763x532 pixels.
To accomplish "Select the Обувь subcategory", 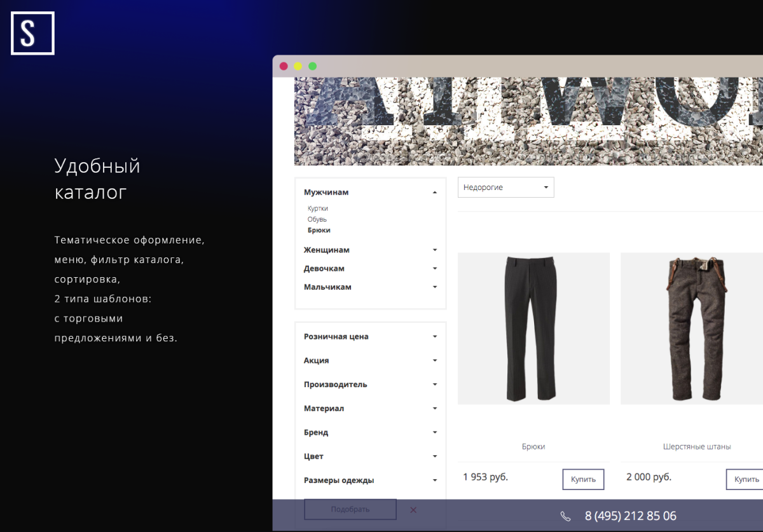I will click(x=317, y=219).
